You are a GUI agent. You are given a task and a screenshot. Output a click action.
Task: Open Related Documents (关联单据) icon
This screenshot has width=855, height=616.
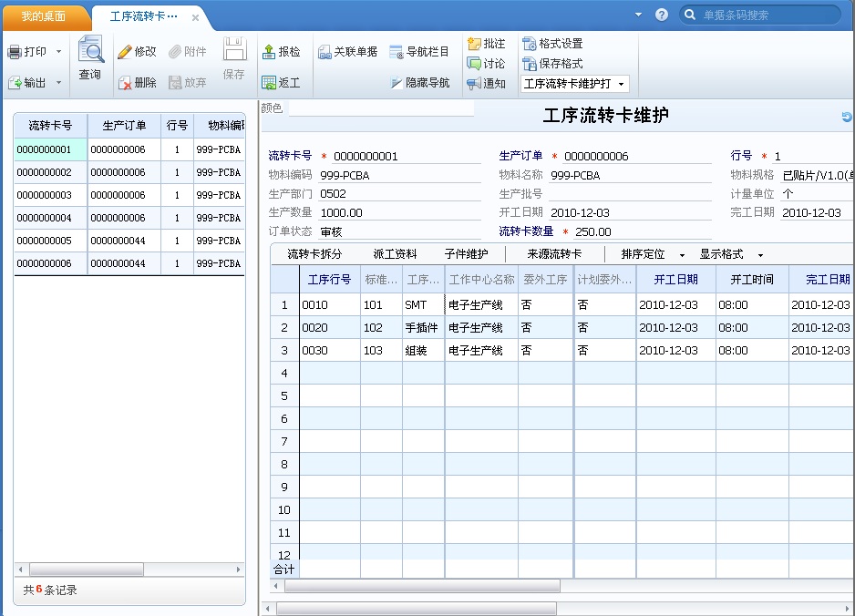click(325, 52)
